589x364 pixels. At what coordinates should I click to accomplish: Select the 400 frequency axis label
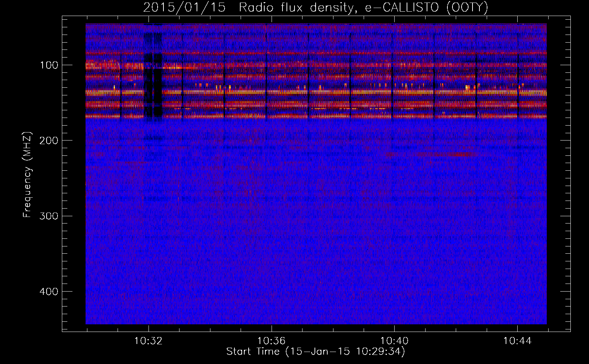[x=49, y=292]
